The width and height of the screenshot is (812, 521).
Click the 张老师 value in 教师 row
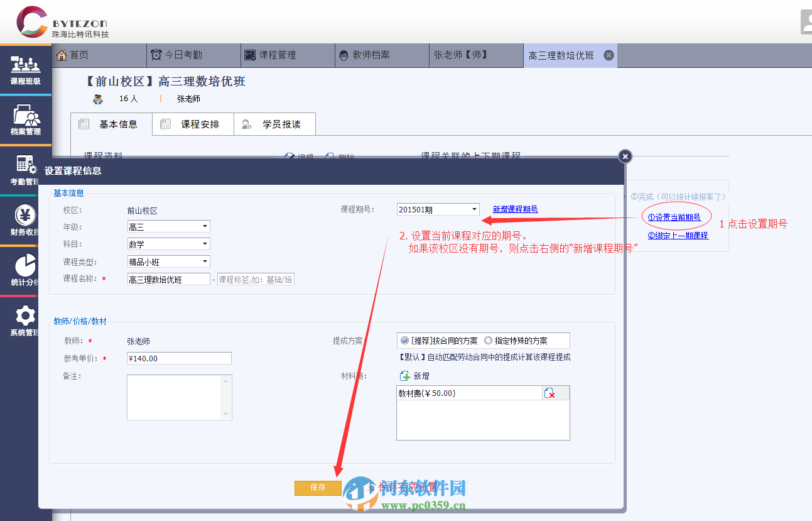coord(138,341)
